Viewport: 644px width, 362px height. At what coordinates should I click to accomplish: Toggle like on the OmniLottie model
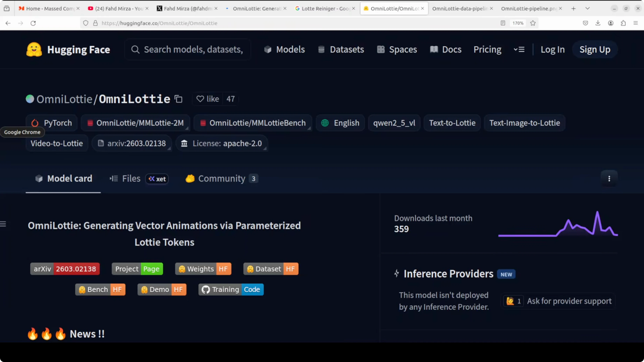(x=208, y=99)
